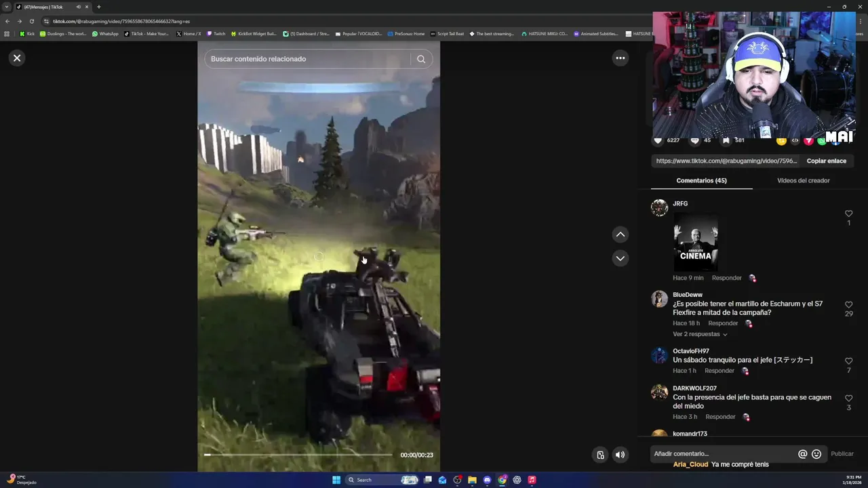868x488 pixels.
Task: Open Script Tail Beat bookmark
Action: 447,33
